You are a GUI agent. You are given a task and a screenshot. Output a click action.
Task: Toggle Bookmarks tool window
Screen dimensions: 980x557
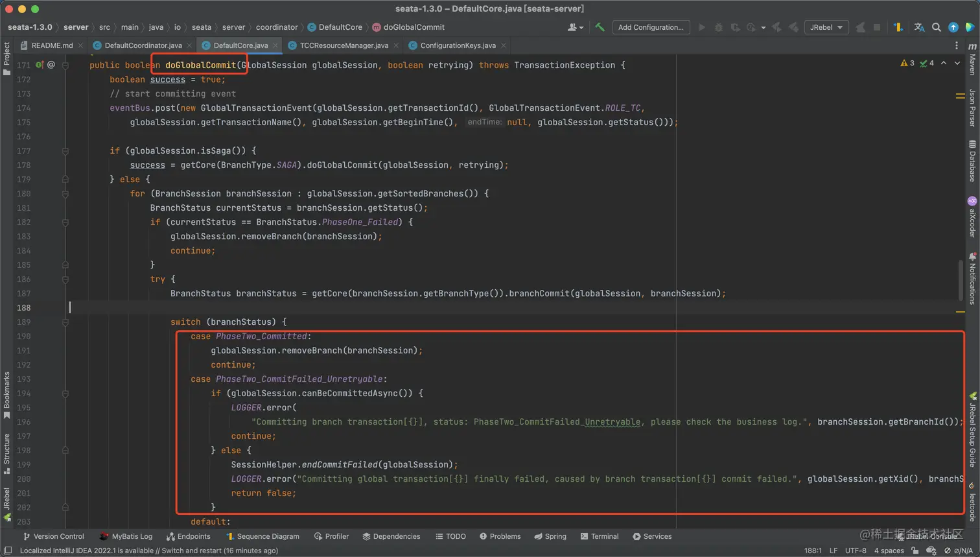(x=6, y=395)
